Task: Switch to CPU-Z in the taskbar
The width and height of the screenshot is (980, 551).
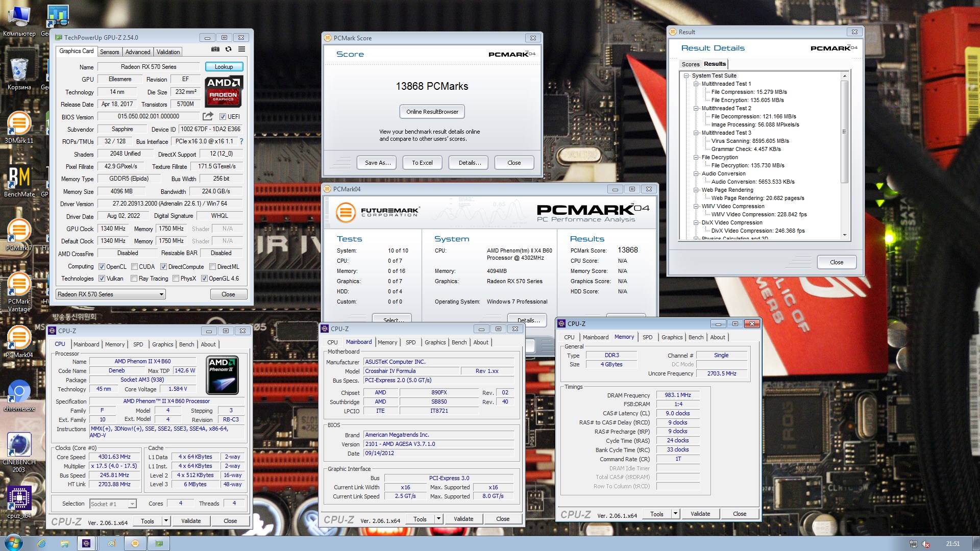Action: 86,543
